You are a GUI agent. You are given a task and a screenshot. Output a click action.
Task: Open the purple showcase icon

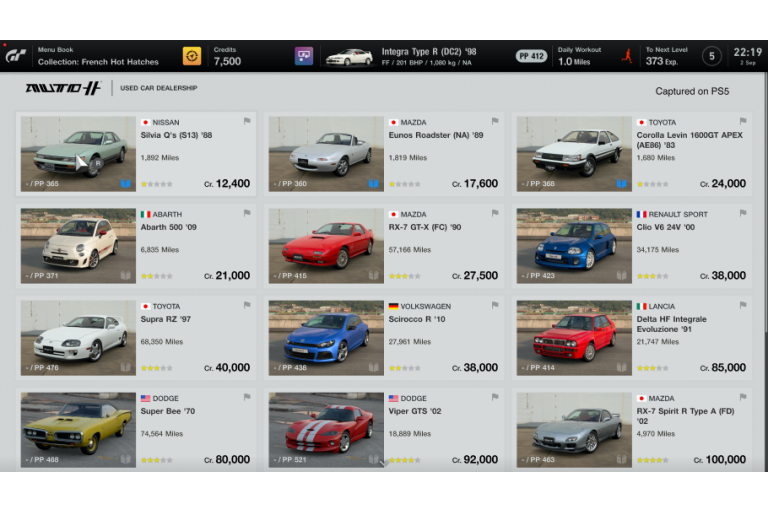pyautogui.click(x=304, y=56)
